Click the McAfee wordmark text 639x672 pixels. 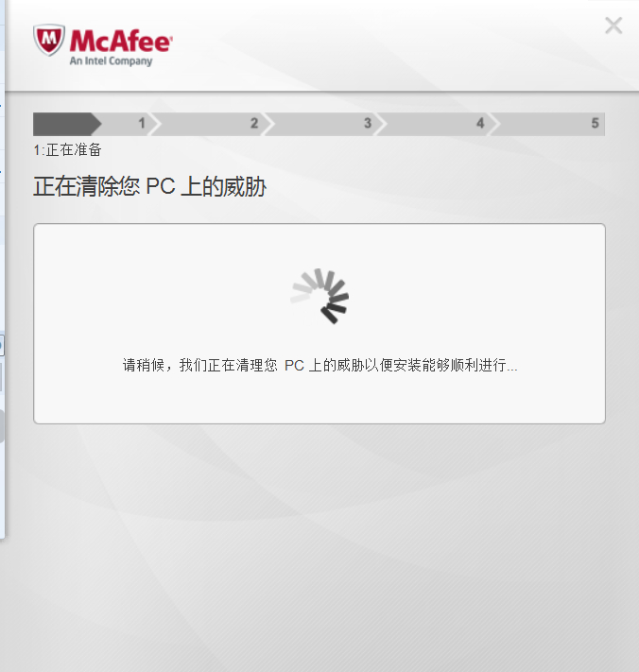coord(121,42)
